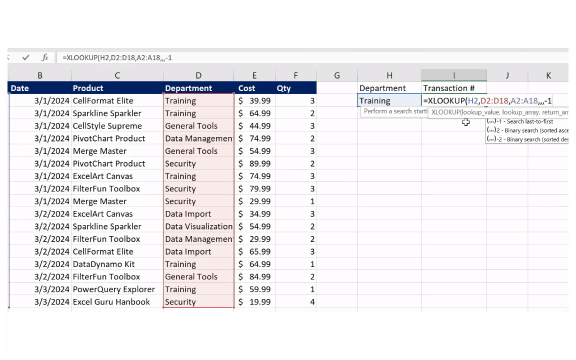The height and width of the screenshot is (360, 576).
Task: Click the XLOOKUP formula cell being edited
Action: 487,101
